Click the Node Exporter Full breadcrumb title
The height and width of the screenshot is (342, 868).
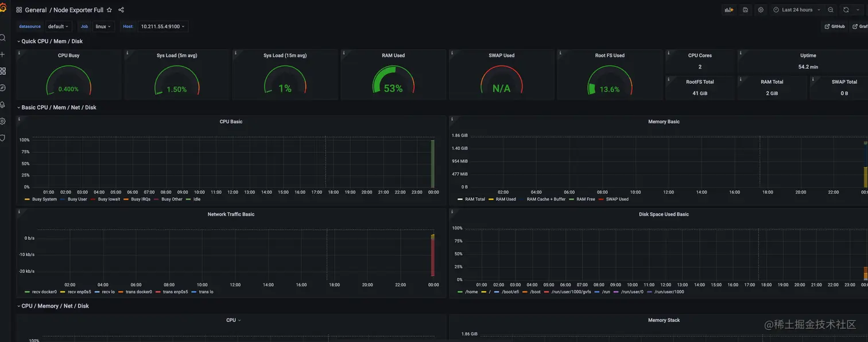[79, 10]
